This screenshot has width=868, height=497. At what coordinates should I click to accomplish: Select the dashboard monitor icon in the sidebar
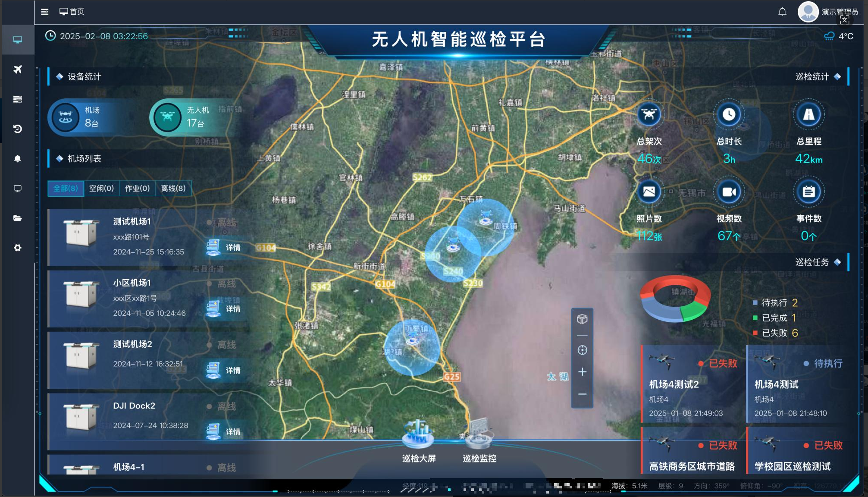[18, 40]
